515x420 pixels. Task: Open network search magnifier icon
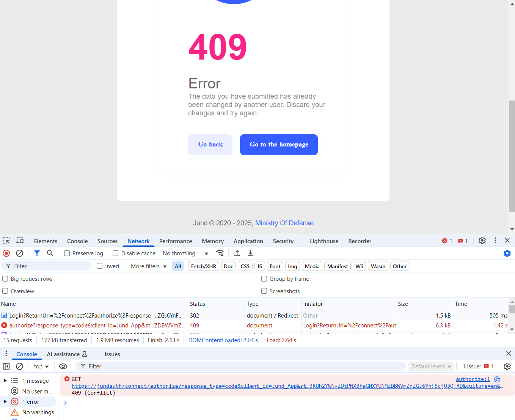point(50,253)
